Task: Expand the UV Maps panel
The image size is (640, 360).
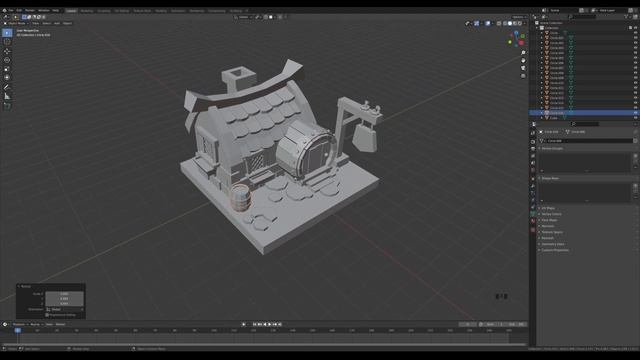Action: click(548, 208)
